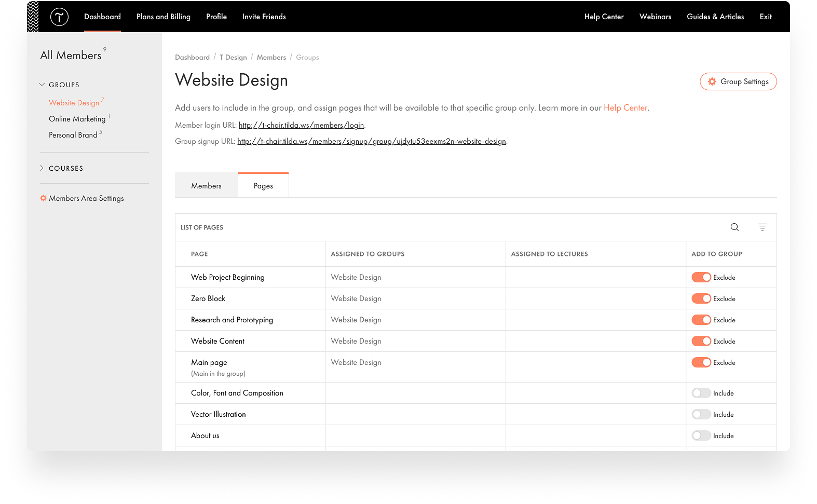Include Color, Font and Composition page
Image resolution: width=817 pixels, height=504 pixels.
(701, 393)
